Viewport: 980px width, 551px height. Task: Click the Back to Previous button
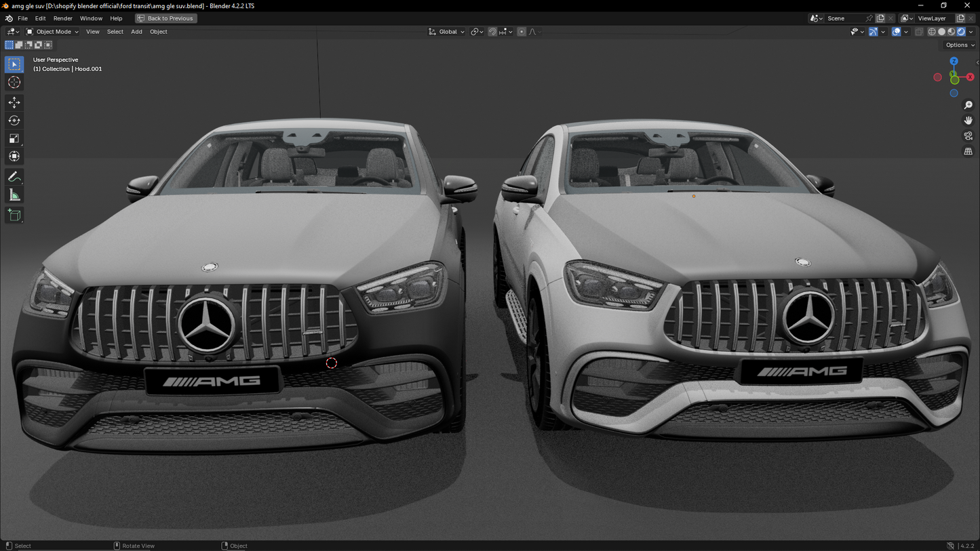pos(165,18)
